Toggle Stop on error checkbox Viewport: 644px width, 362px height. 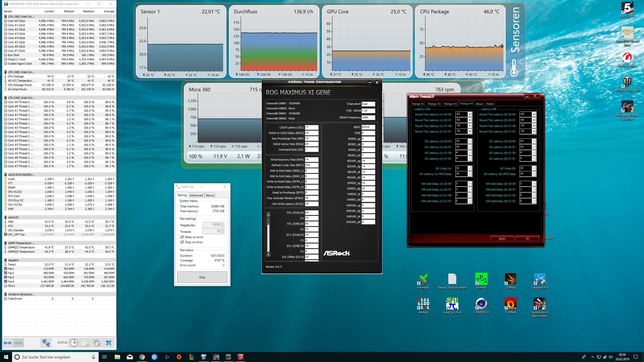tap(182, 242)
